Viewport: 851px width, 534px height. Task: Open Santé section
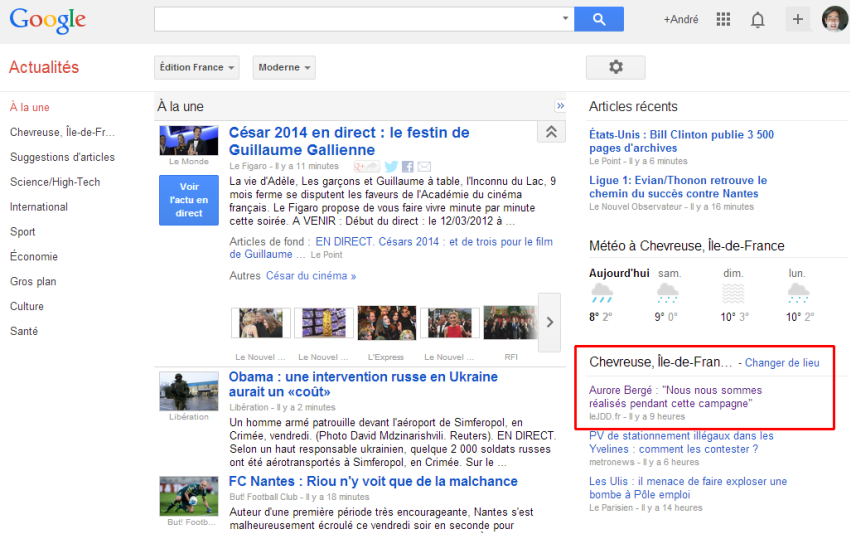point(24,331)
